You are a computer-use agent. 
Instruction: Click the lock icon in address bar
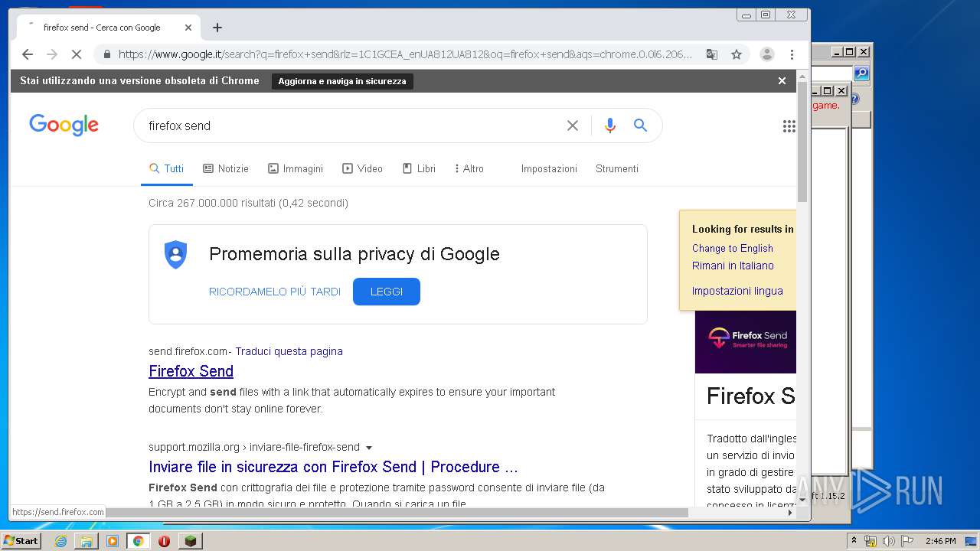point(106,54)
